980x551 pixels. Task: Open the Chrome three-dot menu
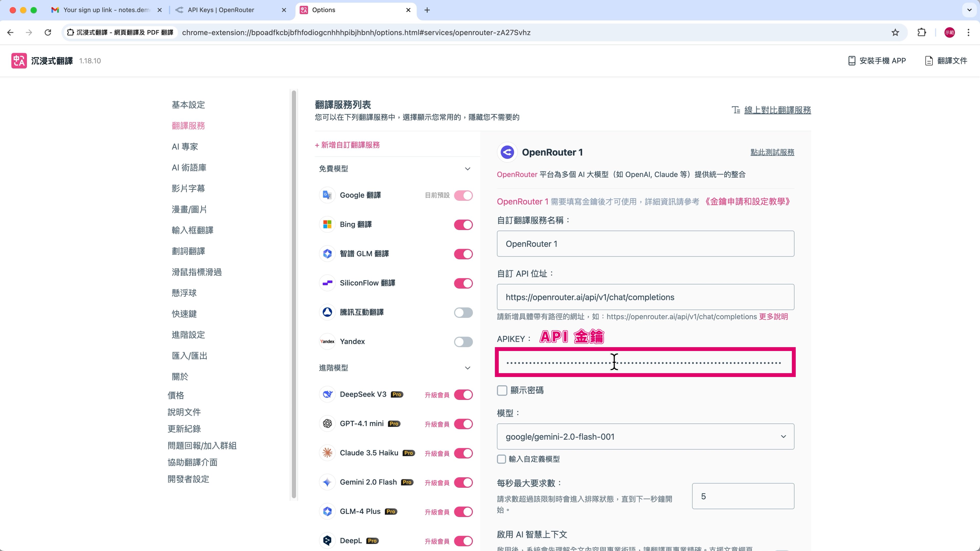tap(968, 33)
